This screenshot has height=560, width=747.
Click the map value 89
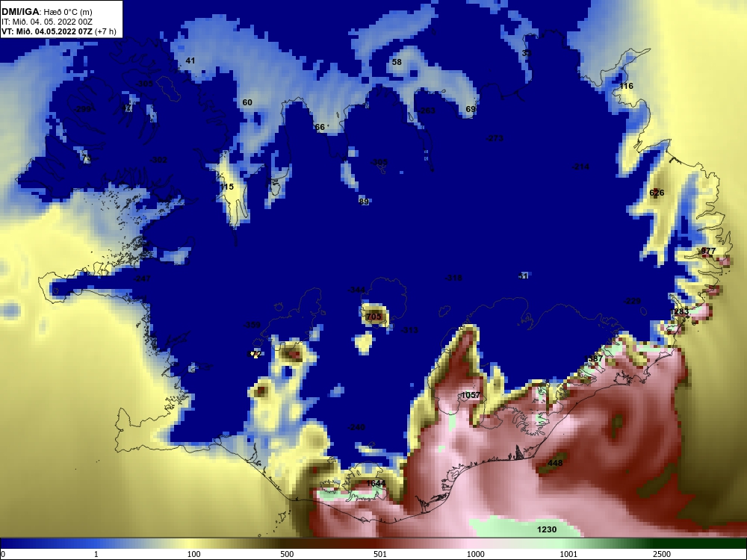pyautogui.click(x=364, y=202)
